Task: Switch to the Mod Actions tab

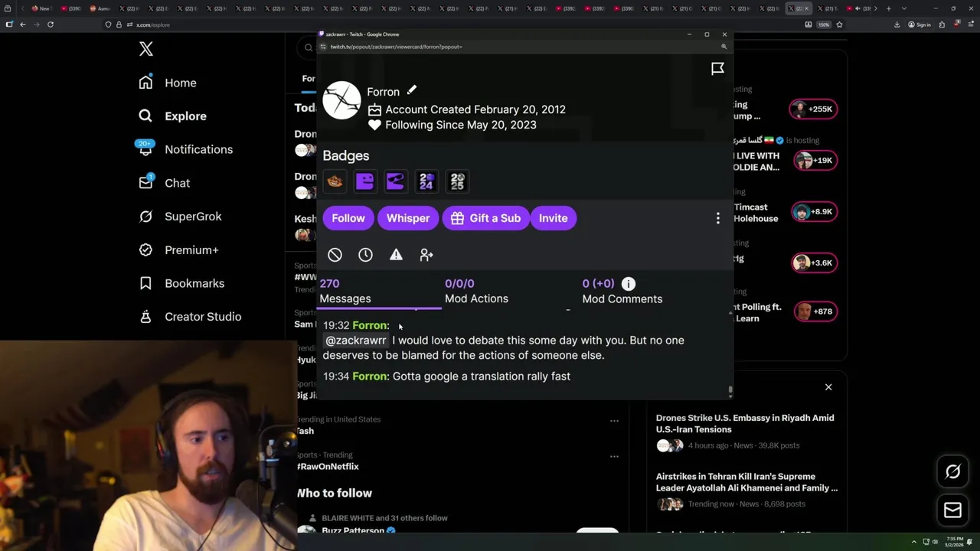Action: 476,292
